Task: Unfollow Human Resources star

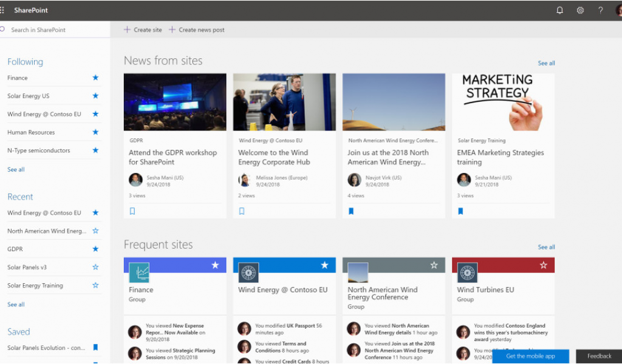Action: tap(95, 132)
